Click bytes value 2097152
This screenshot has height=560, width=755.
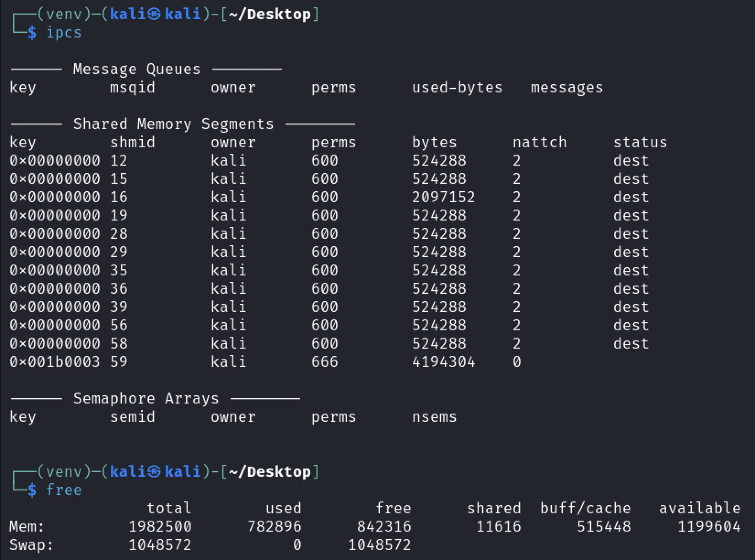point(444,197)
